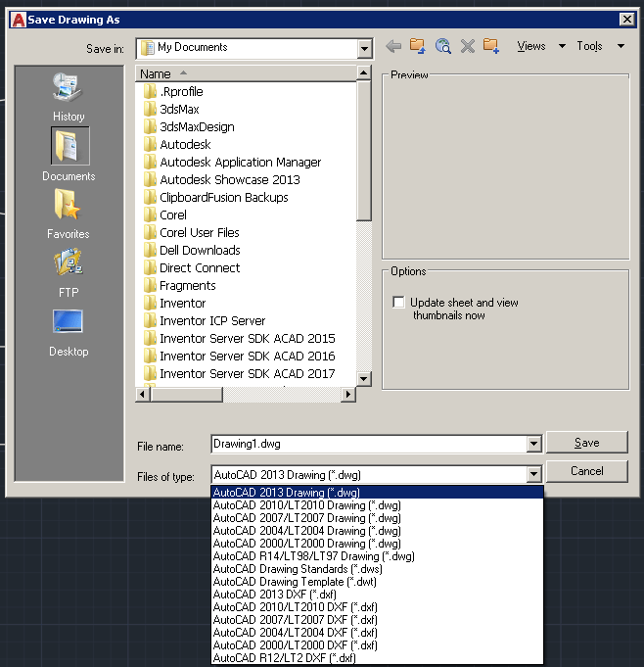644x667 pixels.
Task: Open the Search the Web icon
Action: click(443, 46)
